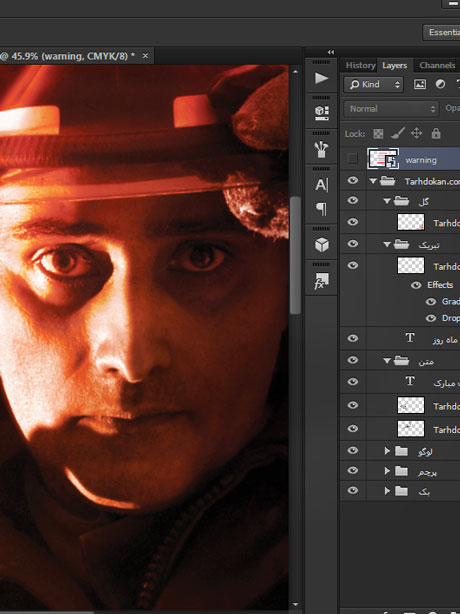Click the Tarhdokan layer thumbnail under گل
This screenshot has width=460, height=614.
point(411,222)
